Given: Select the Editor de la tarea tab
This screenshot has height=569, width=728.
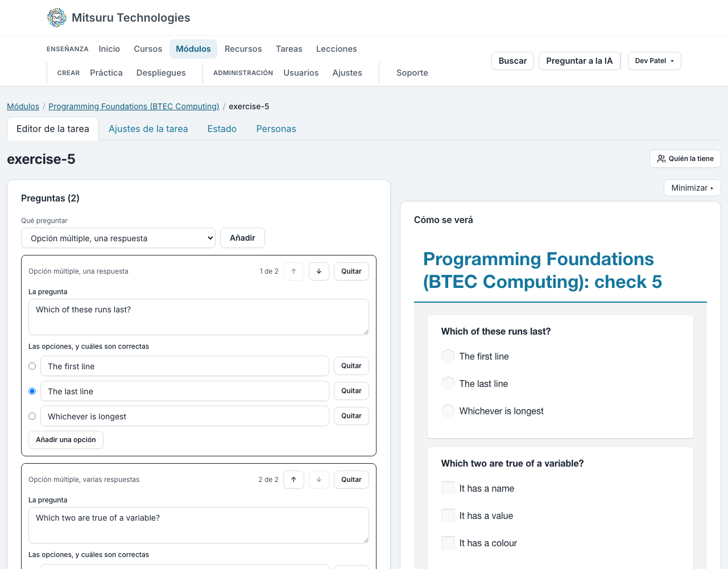Looking at the screenshot, I should 53,129.
